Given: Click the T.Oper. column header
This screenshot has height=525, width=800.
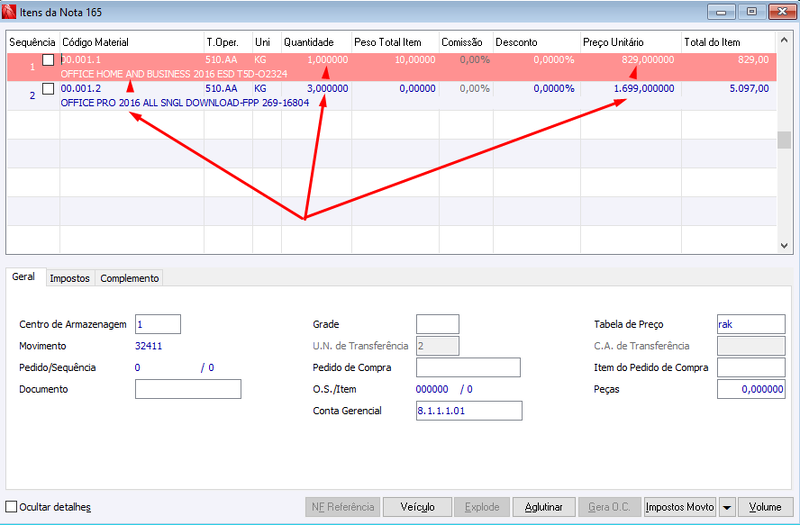Looking at the screenshot, I should [229, 42].
